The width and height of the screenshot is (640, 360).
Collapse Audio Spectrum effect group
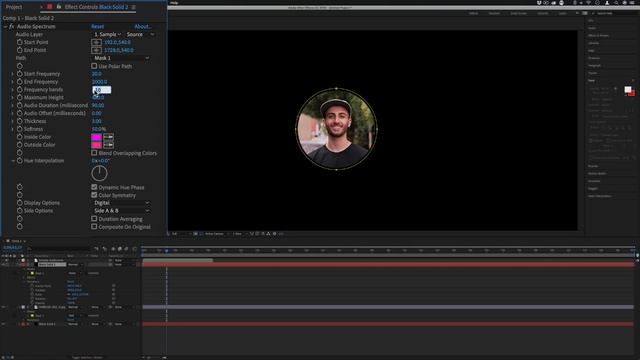click(5, 26)
